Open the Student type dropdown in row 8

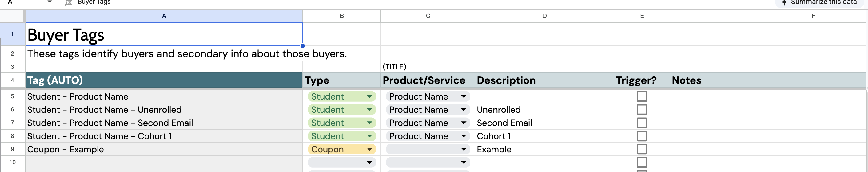pyautogui.click(x=342, y=136)
